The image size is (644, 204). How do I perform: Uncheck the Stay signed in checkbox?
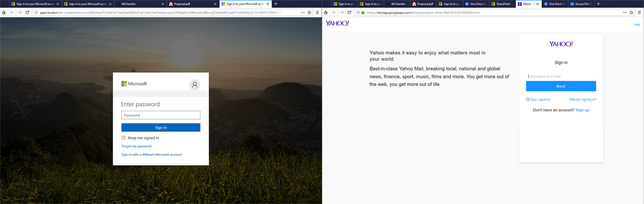[x=528, y=99]
